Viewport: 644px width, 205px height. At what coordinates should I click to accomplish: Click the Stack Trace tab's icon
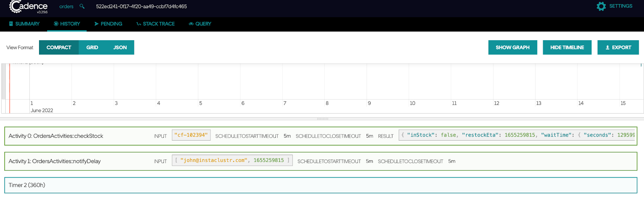pos(138,24)
